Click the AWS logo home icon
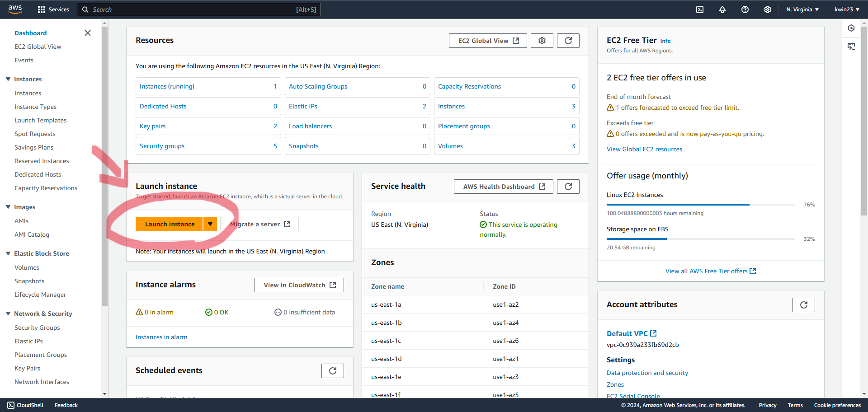This screenshot has width=868, height=412. tap(15, 9)
